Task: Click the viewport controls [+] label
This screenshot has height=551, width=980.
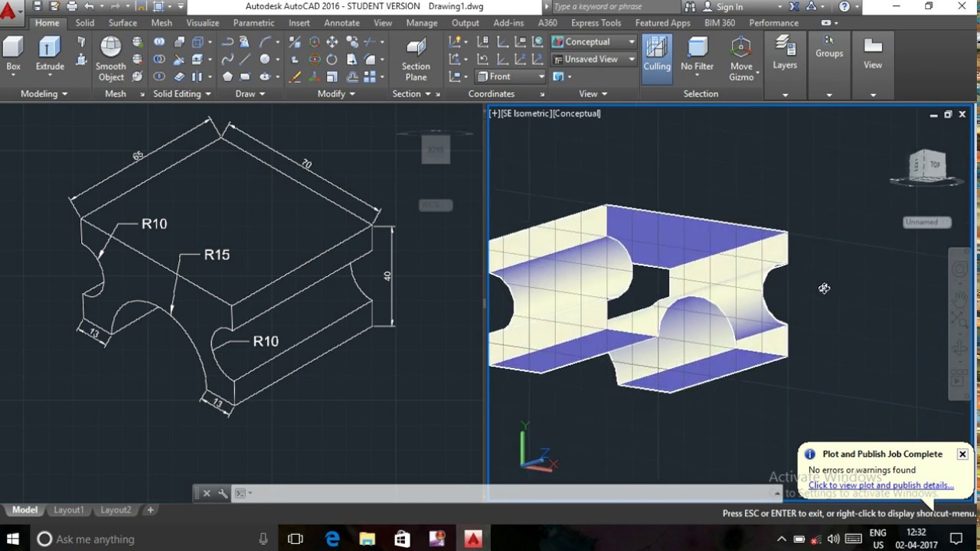Action: [x=495, y=113]
